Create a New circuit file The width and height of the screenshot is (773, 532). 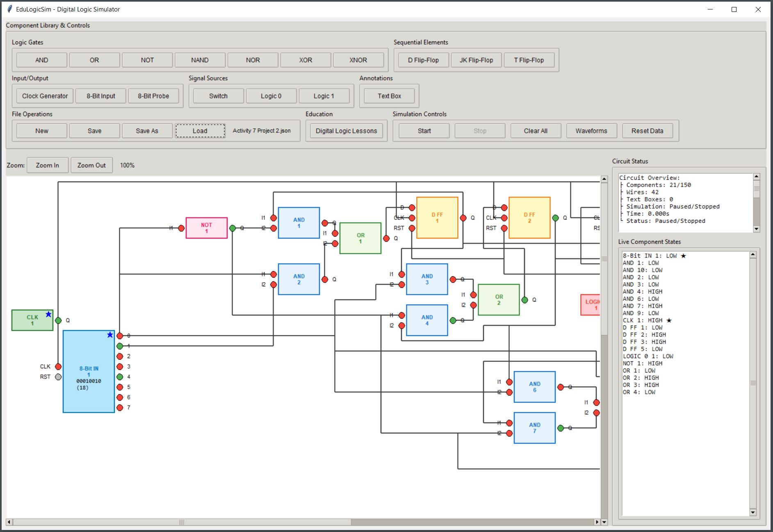pyautogui.click(x=41, y=131)
